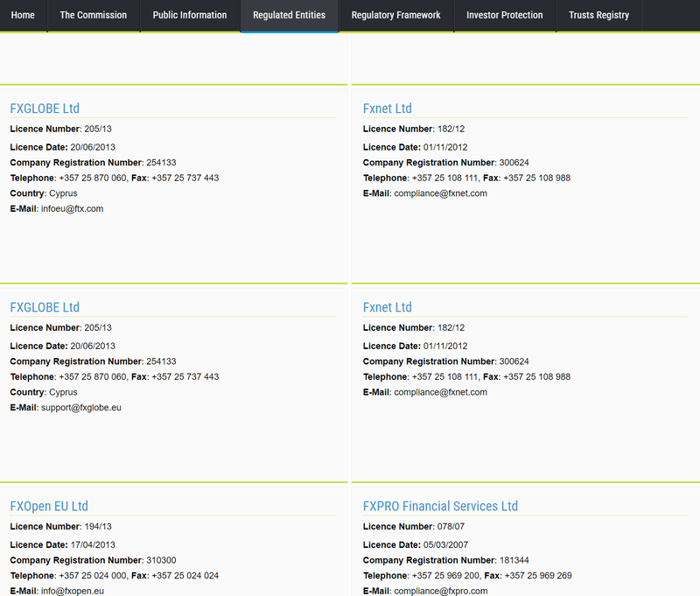
Task: Select FXOpen telephone +357 25 024 000
Action: (x=93, y=576)
